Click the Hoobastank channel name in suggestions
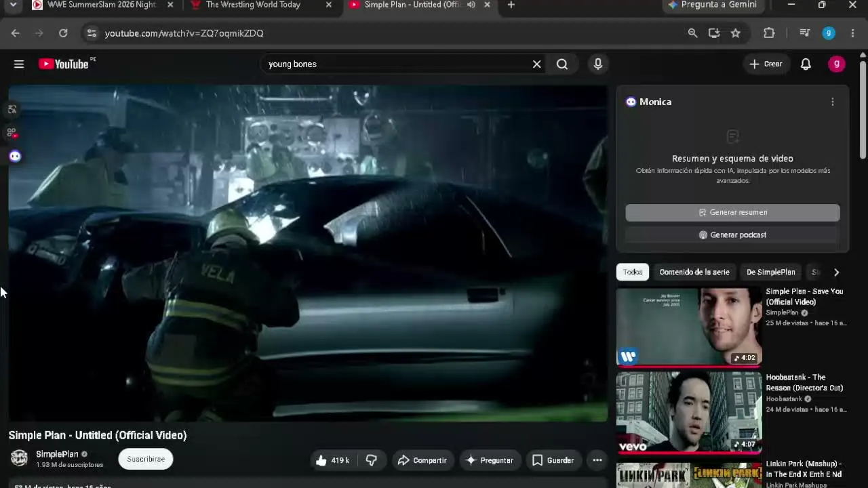The height and width of the screenshot is (488, 868). coord(784,399)
